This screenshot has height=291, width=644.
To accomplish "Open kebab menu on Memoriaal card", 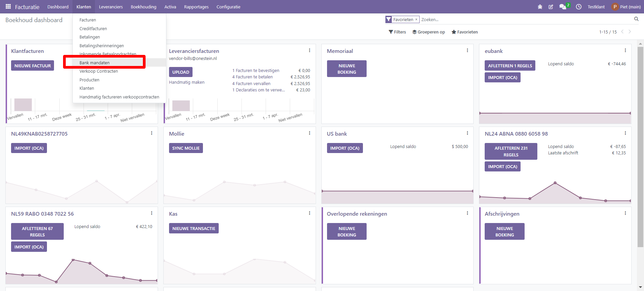I will coord(467,51).
